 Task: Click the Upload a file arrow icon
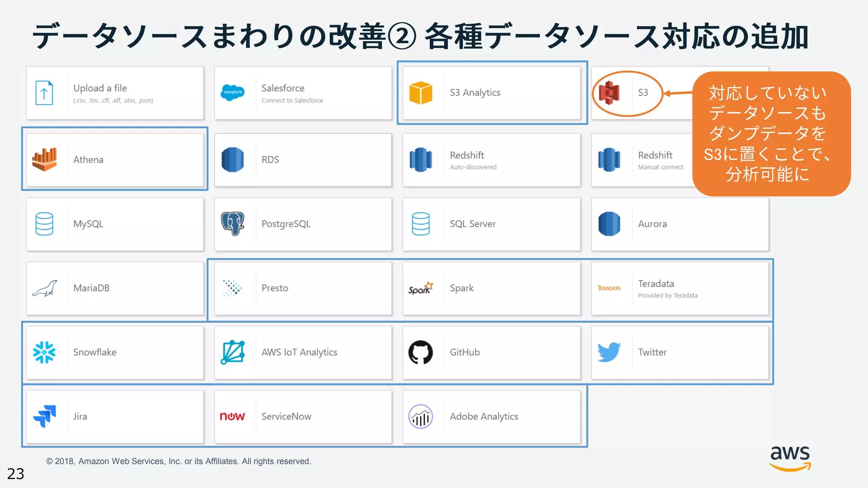(x=44, y=93)
